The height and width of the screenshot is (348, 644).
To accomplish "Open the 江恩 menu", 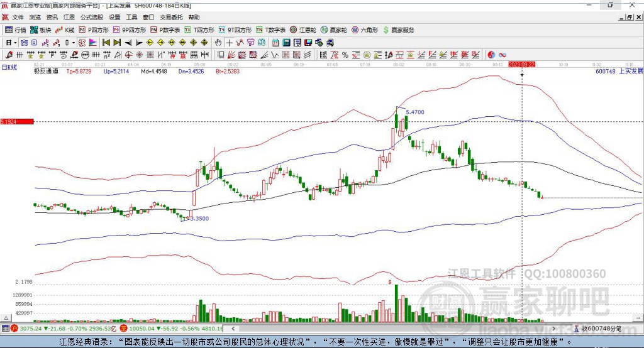I will click(x=69, y=17).
